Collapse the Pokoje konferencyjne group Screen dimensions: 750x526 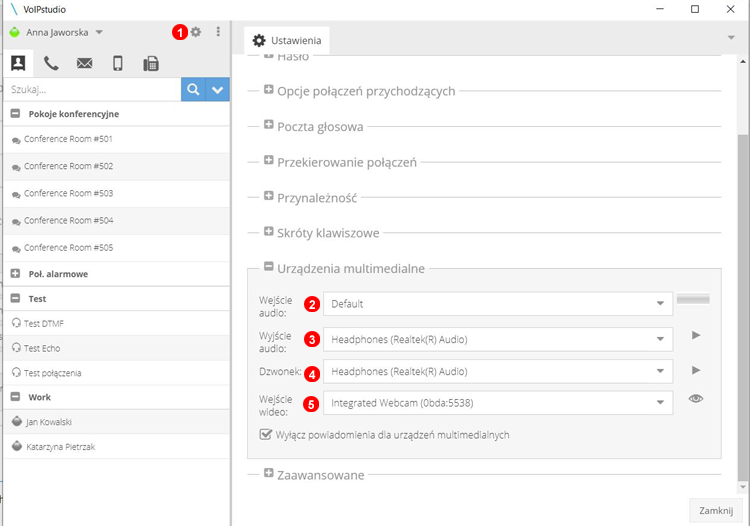tap(16, 114)
